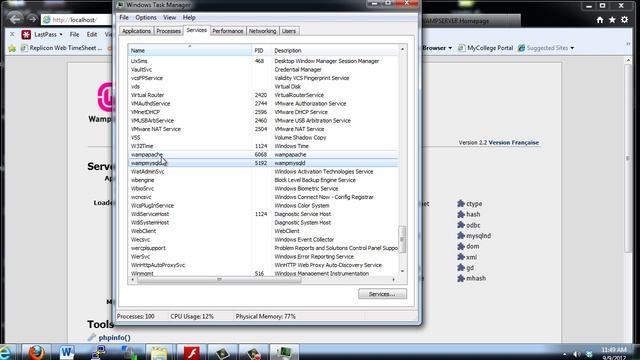
Task: Switch to the Applications tab
Action: pyautogui.click(x=136, y=31)
